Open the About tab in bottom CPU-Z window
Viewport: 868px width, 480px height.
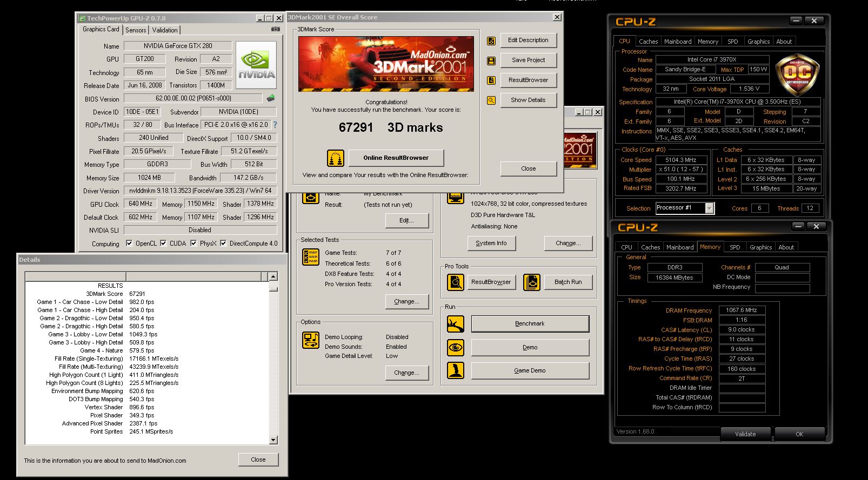[x=786, y=247]
